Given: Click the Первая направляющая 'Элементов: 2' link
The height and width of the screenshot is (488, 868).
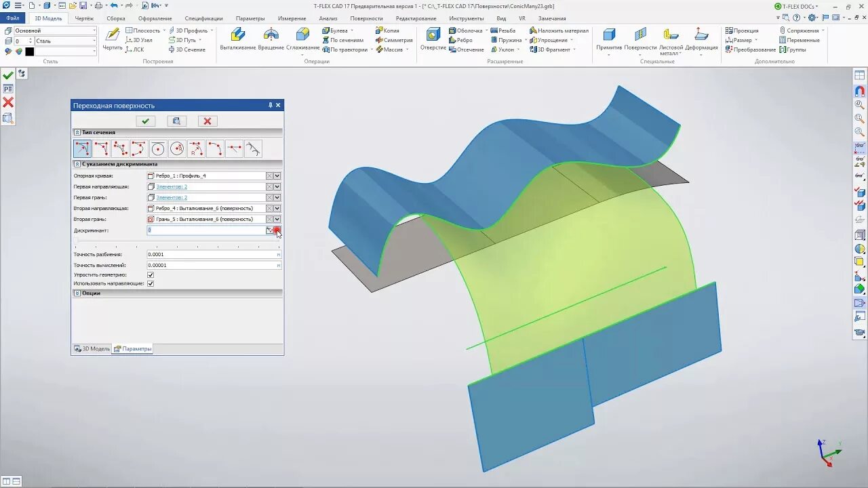Looking at the screenshot, I should coord(172,186).
